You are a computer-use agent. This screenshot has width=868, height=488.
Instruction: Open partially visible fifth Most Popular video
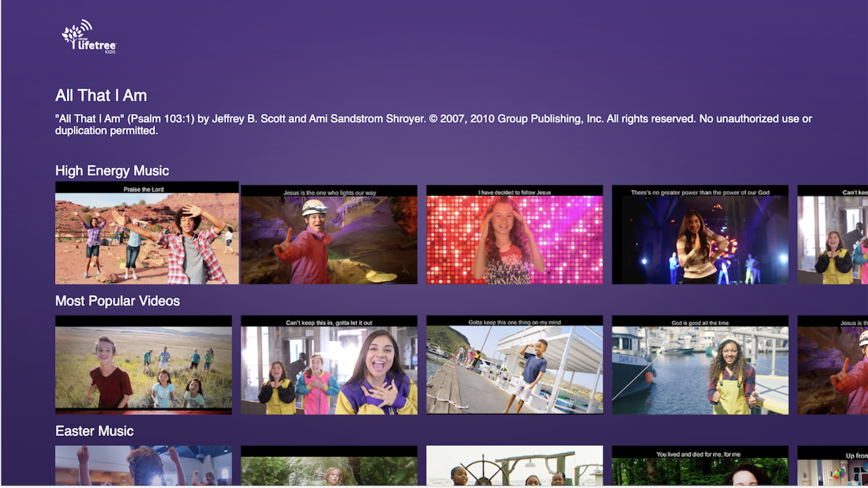[833, 365]
